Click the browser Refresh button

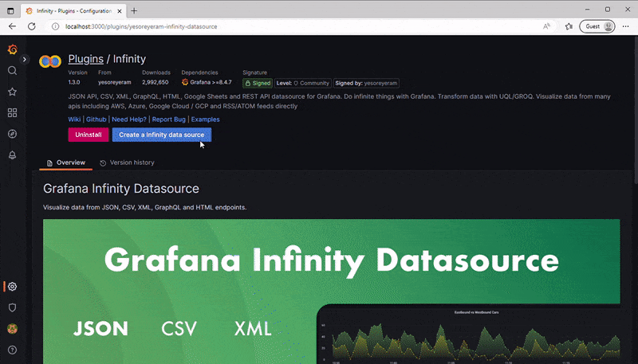31,26
